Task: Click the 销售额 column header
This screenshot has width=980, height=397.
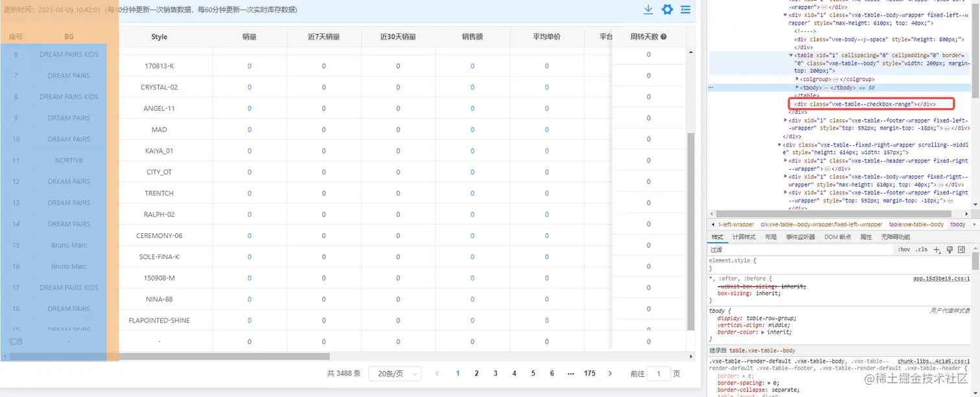Action: tap(472, 37)
